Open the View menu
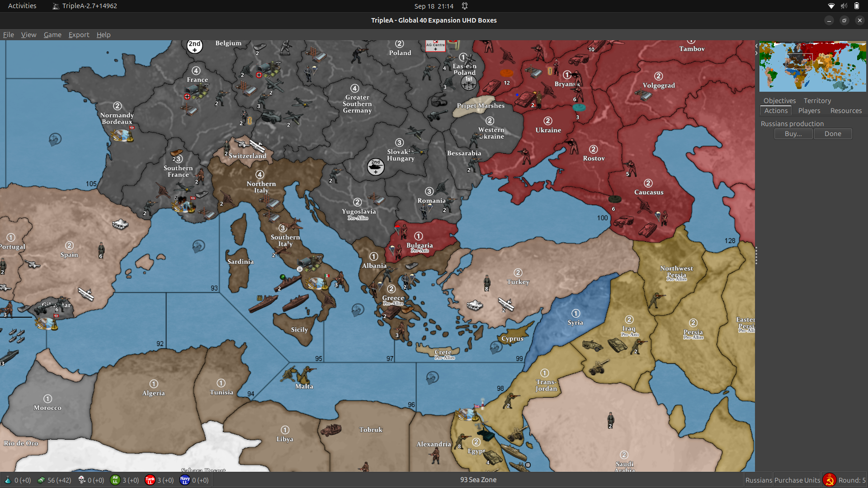 click(28, 35)
